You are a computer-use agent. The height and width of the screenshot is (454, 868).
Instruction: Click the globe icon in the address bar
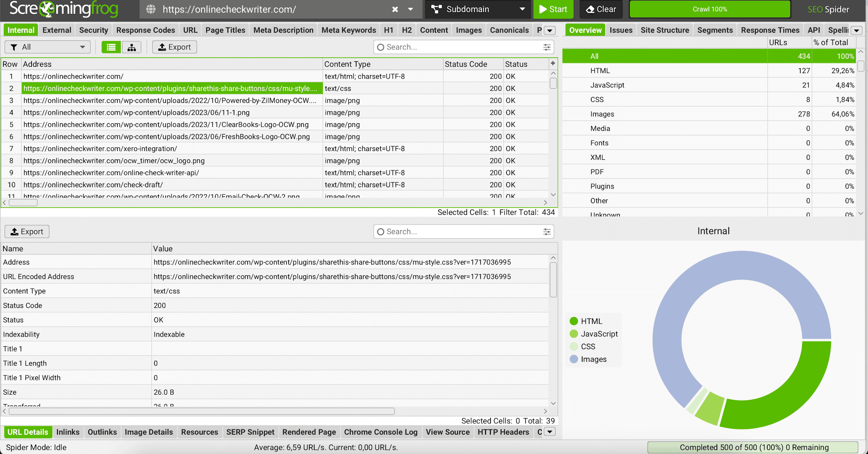tap(151, 9)
